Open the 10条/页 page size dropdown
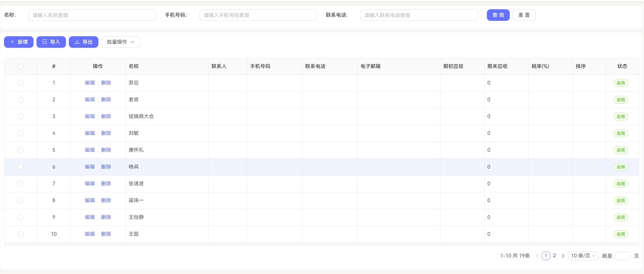The height and width of the screenshot is (274, 644). (583, 256)
